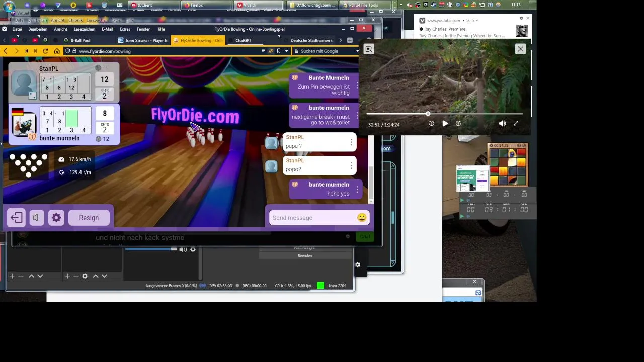Screen dimensions: 644x362
Task: Open options for the 'hehe yes' message
Action: tap(357, 190)
